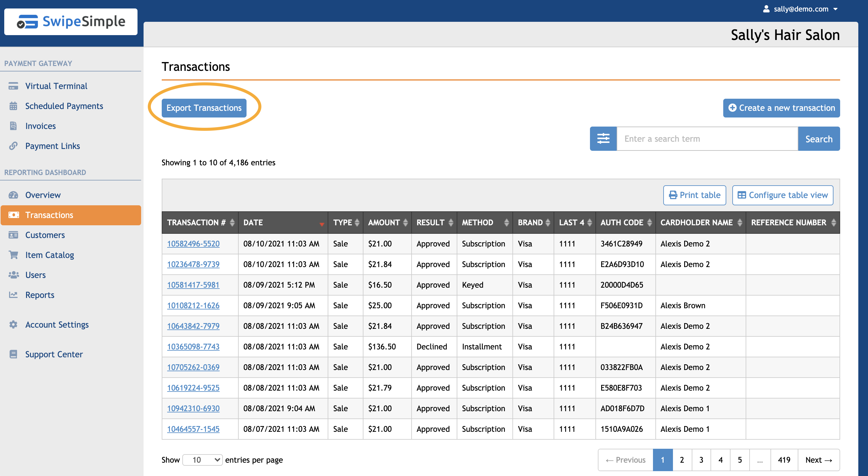Viewport: 868px width, 476px height.
Task: Open transaction 10236478-9739
Action: click(x=194, y=264)
